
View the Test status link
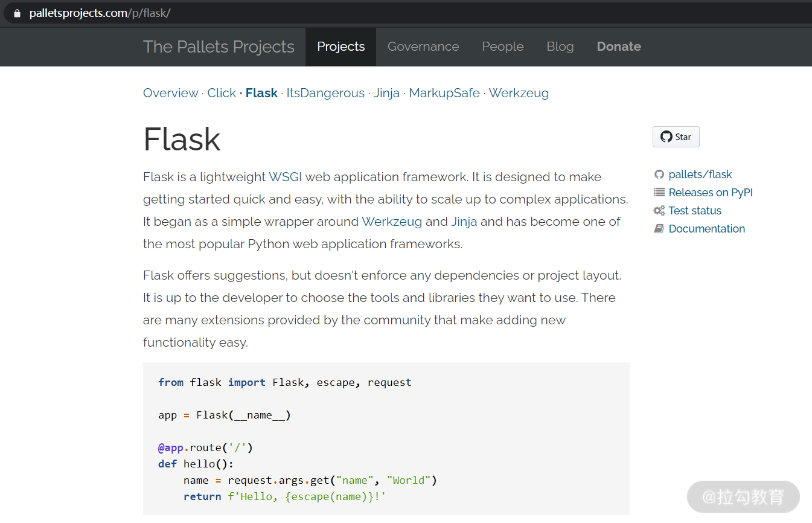click(x=695, y=211)
